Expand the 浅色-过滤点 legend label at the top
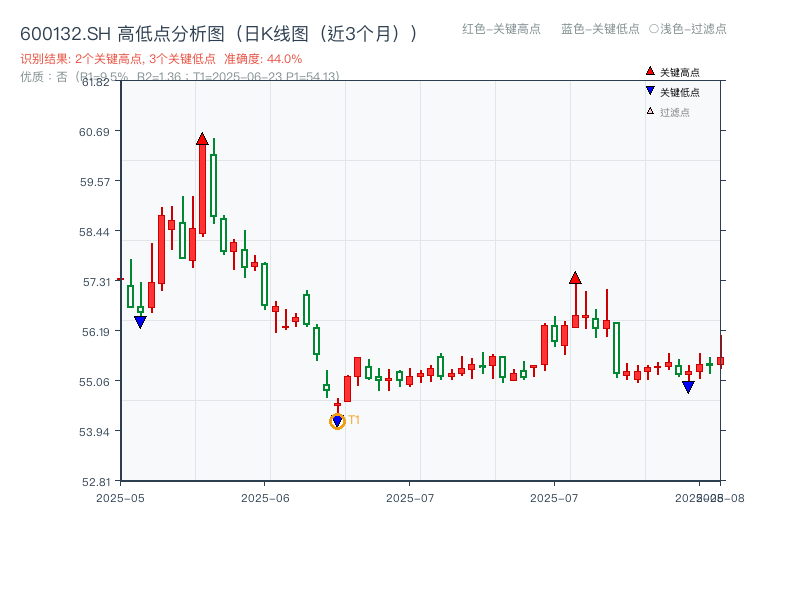This screenshot has width=800, height=600. pyautogui.click(x=691, y=30)
